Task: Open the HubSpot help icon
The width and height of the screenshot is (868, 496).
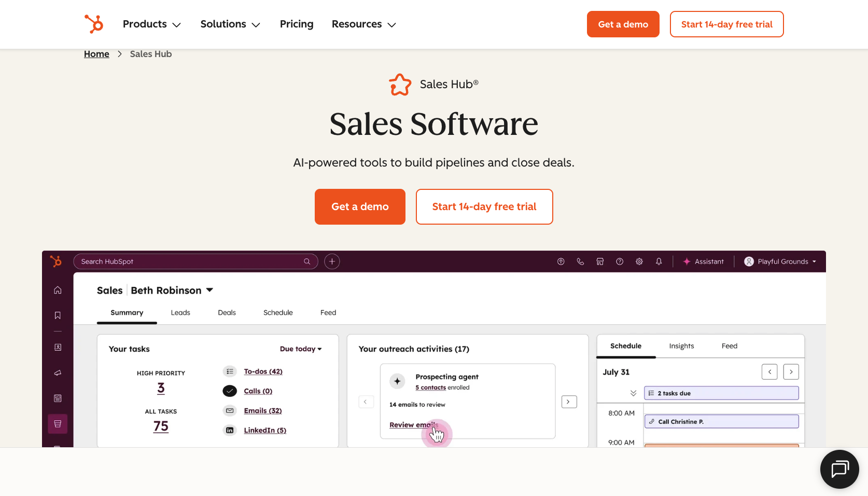Action: (620, 261)
